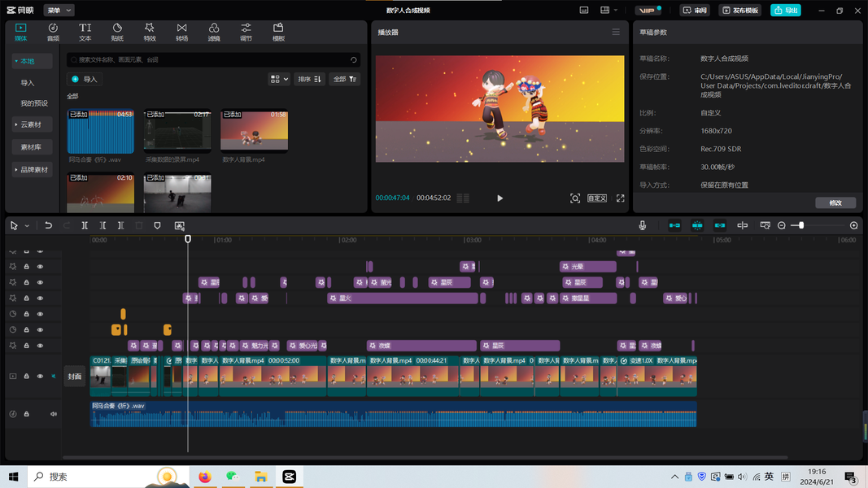Open Firefox from the taskbar

(205, 477)
